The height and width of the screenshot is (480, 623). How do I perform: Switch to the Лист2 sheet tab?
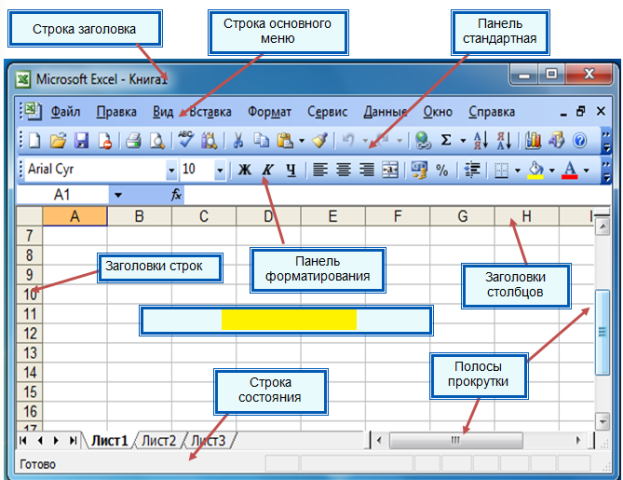click(x=159, y=441)
